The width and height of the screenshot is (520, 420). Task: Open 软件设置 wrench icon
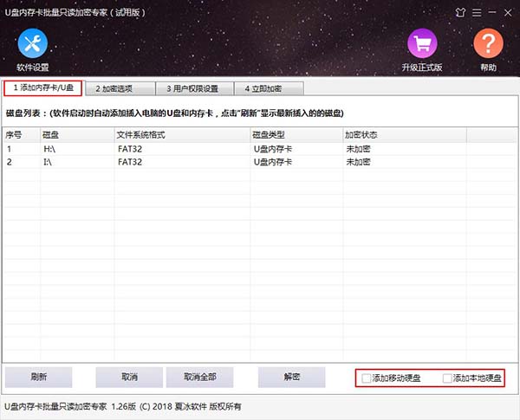click(32, 44)
